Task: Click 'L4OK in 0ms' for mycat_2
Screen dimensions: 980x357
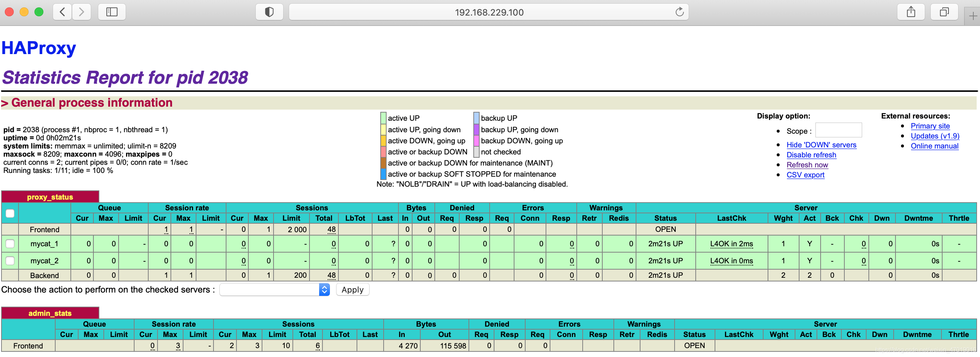Action: (x=731, y=261)
